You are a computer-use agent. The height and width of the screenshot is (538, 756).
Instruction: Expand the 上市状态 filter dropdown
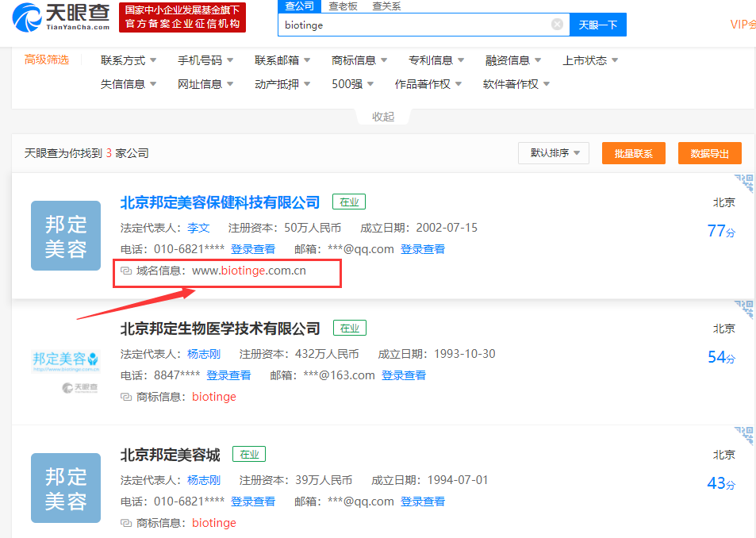(x=590, y=60)
